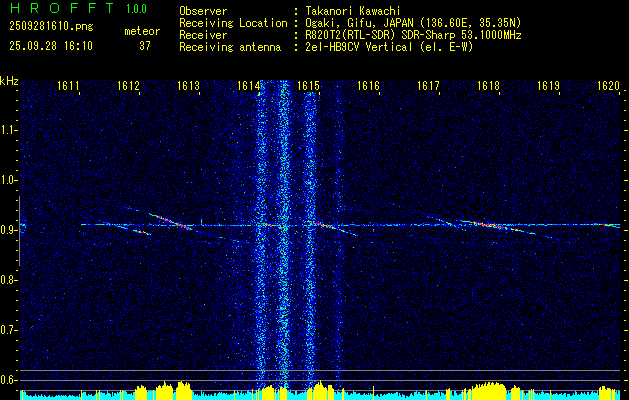Image resolution: width=629 pixels, height=400 pixels.
Task: Click the 0.7 kHz frequency label
Action: click(9, 329)
